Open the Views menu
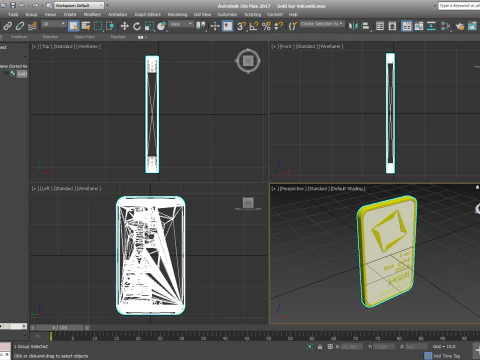The height and width of the screenshot is (360, 480). tap(50, 14)
